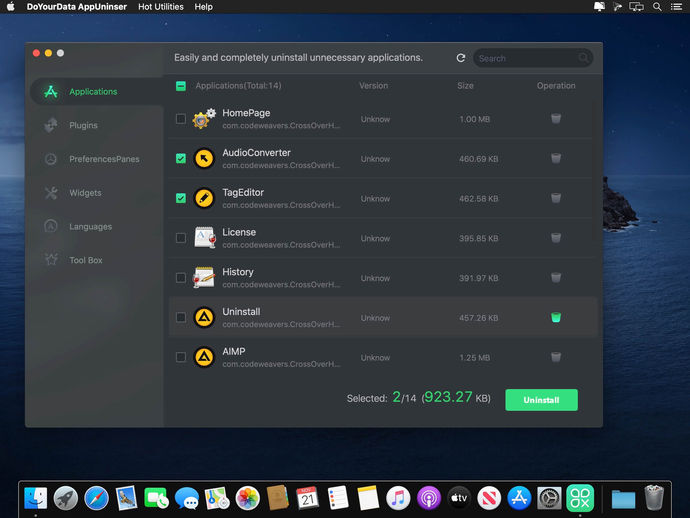Click the TagEditor application name

point(243,192)
